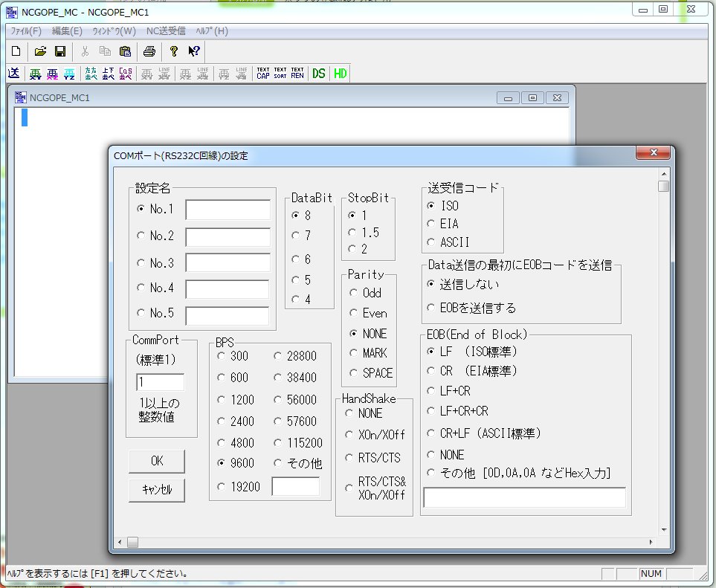
Task: Select the 7 DataBit radio button
Action: pos(296,236)
